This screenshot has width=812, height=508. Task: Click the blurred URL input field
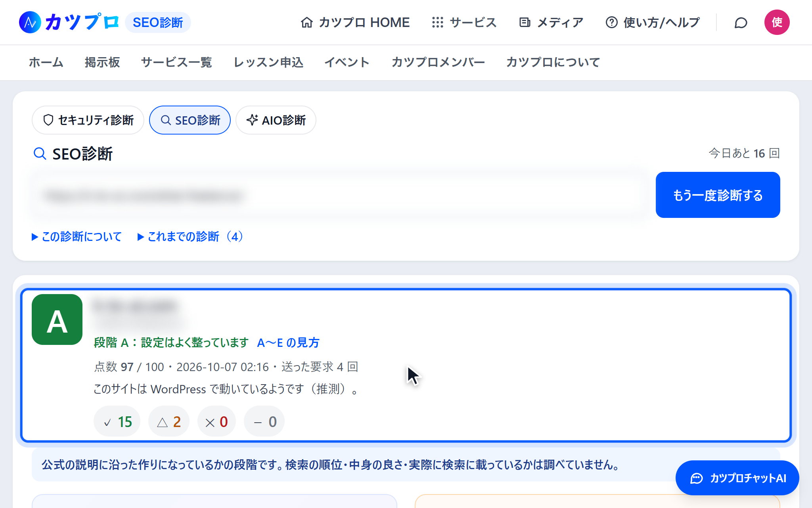click(340, 195)
